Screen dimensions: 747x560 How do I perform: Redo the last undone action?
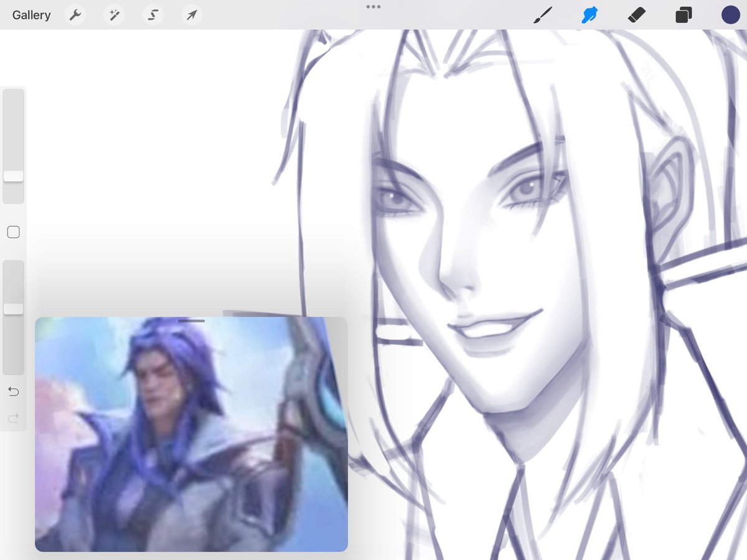[x=13, y=418]
